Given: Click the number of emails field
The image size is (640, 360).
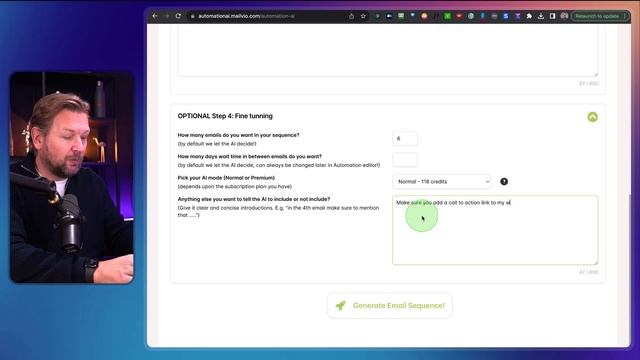Looking at the screenshot, I should pyautogui.click(x=405, y=138).
